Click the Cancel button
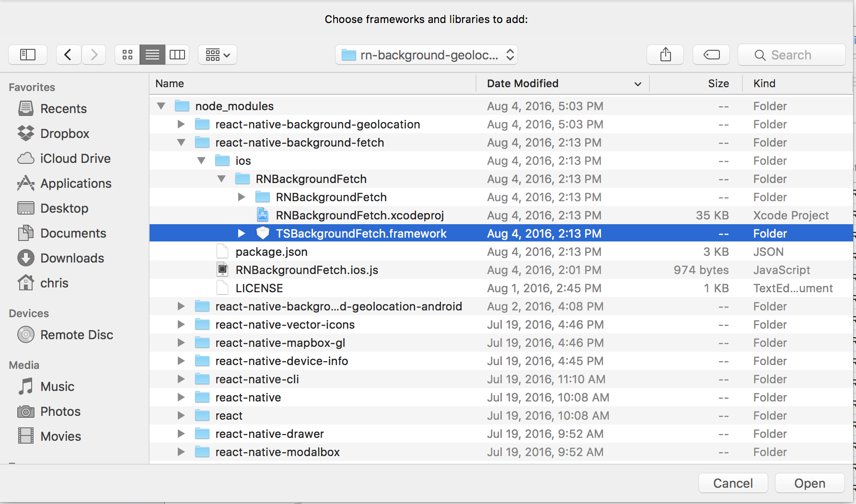The height and width of the screenshot is (504, 856). 733,483
